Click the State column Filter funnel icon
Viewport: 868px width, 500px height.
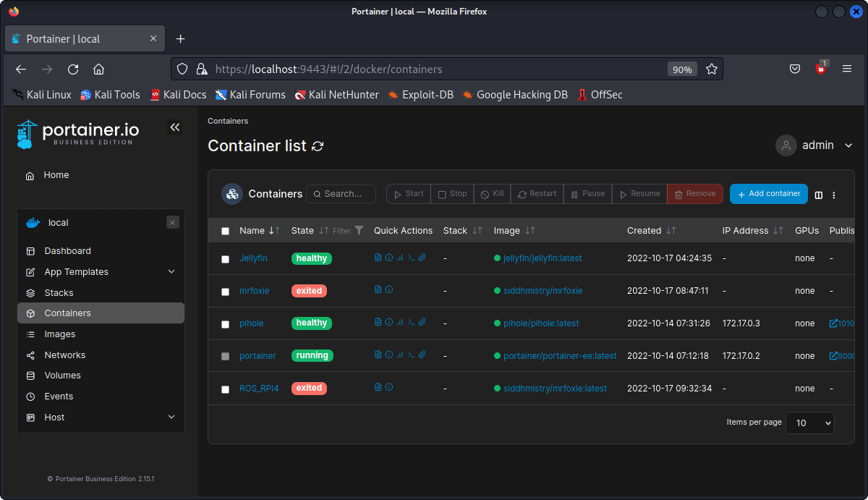[x=359, y=231]
